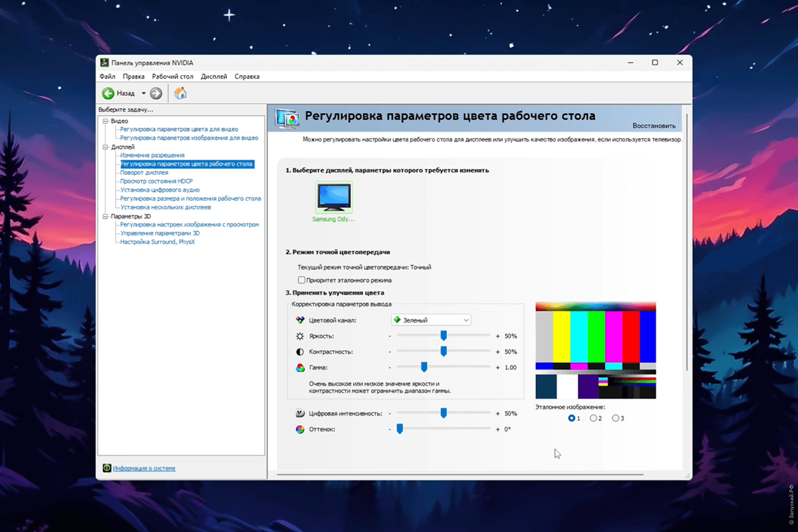Click the Контрастность slider handle
Image resolution: width=798 pixels, height=532 pixels.
444,351
